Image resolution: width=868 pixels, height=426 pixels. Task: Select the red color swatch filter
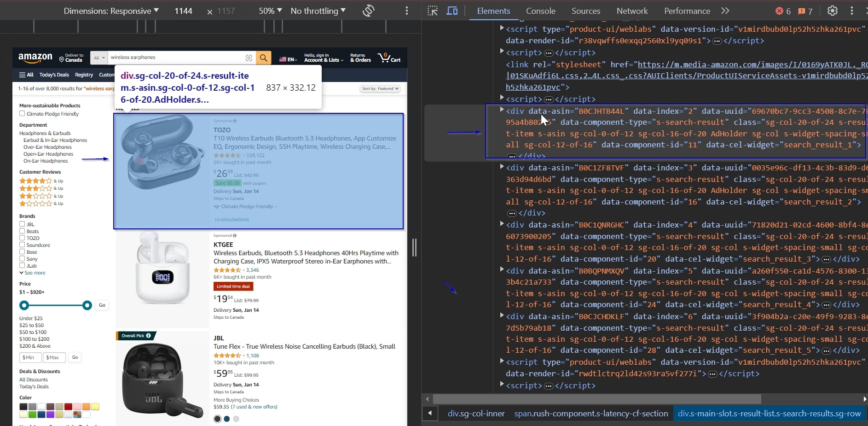tap(68, 407)
